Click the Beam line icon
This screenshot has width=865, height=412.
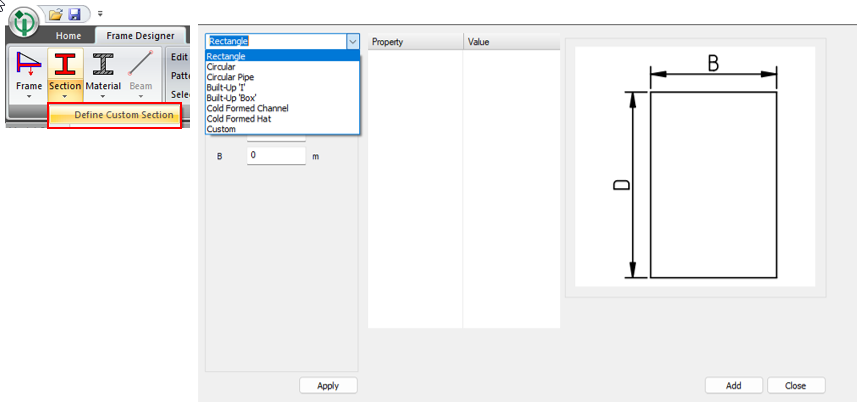point(141,65)
